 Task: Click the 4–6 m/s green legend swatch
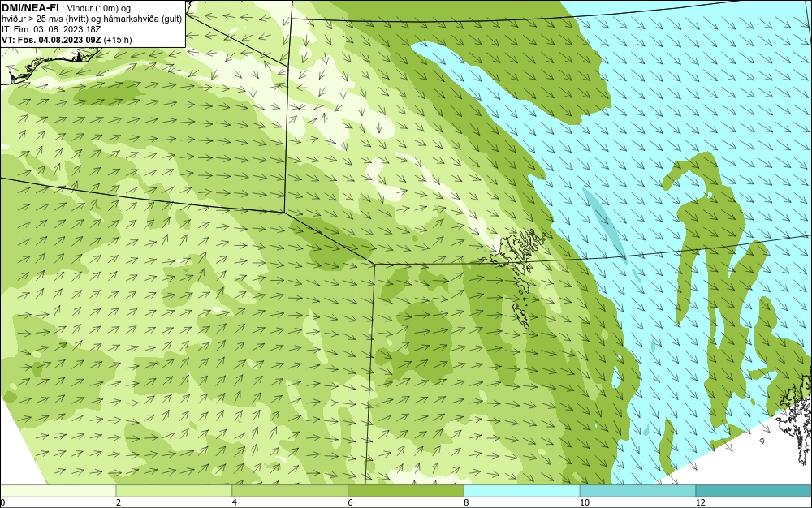(x=290, y=491)
